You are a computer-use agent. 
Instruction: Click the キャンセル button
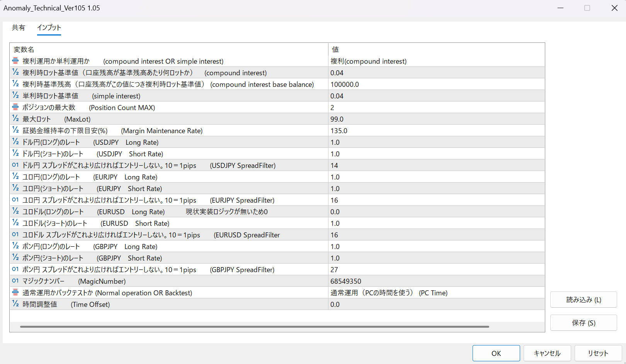click(x=547, y=353)
